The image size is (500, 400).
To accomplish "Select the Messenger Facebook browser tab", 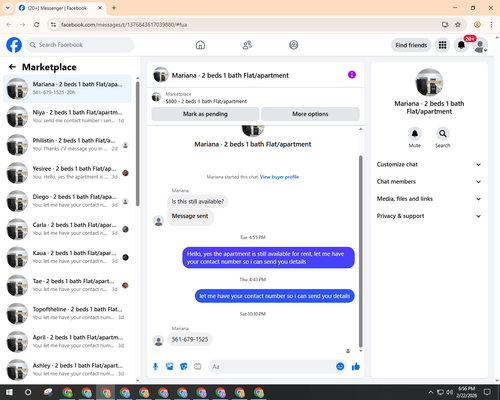I will 60,8.
